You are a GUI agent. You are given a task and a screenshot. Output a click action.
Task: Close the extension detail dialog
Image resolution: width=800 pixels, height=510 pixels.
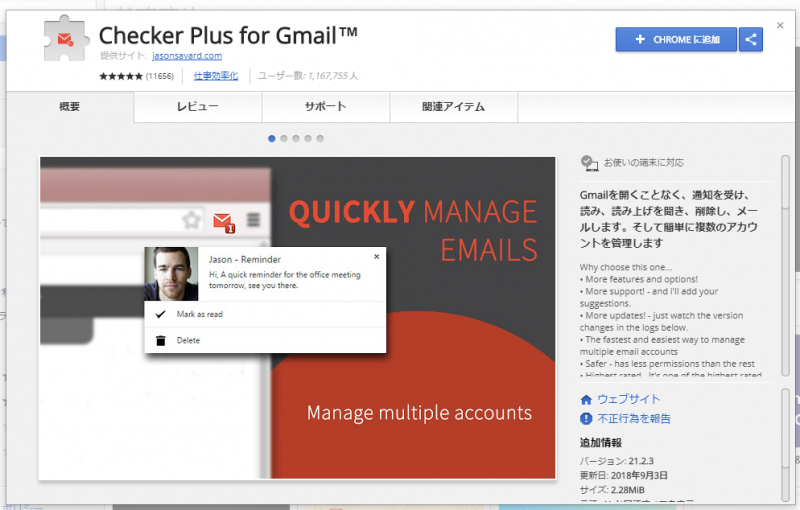(x=780, y=25)
